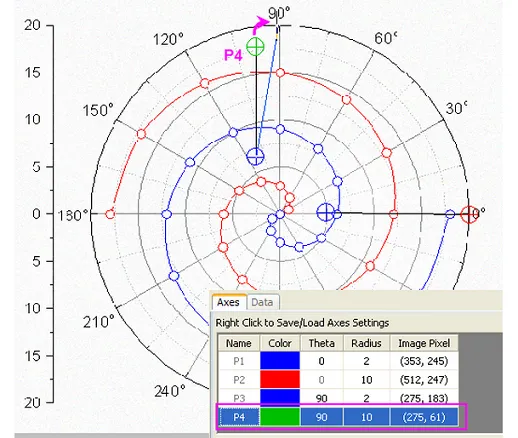Viewport: 518px width, 438px height.
Task: Click the P3 blue color swatch
Action: coord(280,398)
